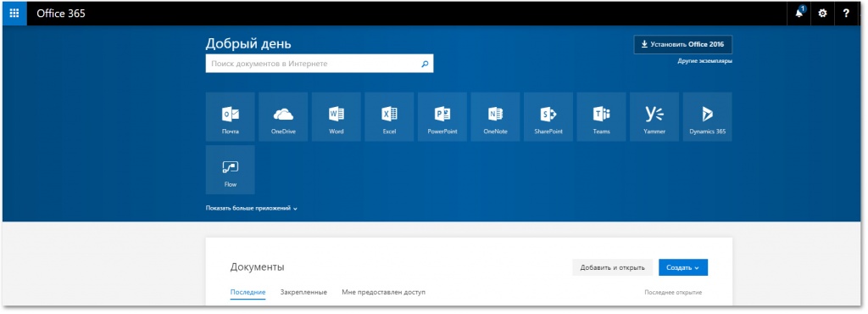
Task: Open the OneDrive app tile
Action: click(x=283, y=117)
